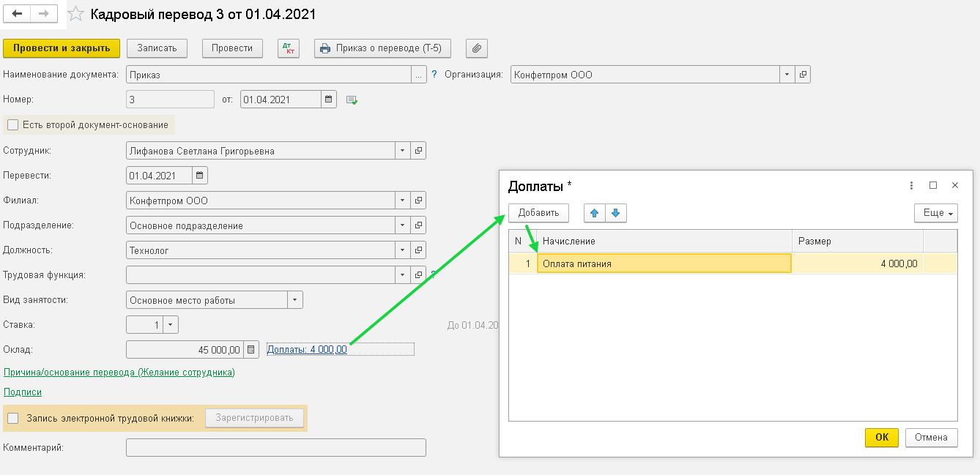Viewport: 980px width, 475px height.
Task: Click calculator icon in Оклад field
Action: click(x=251, y=350)
